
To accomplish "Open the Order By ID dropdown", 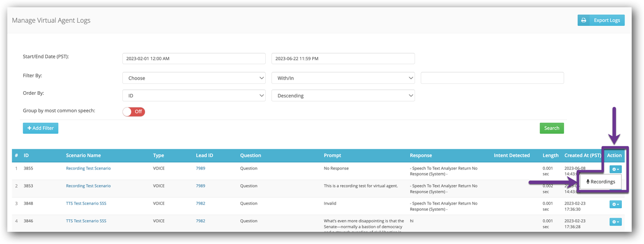I will [194, 96].
